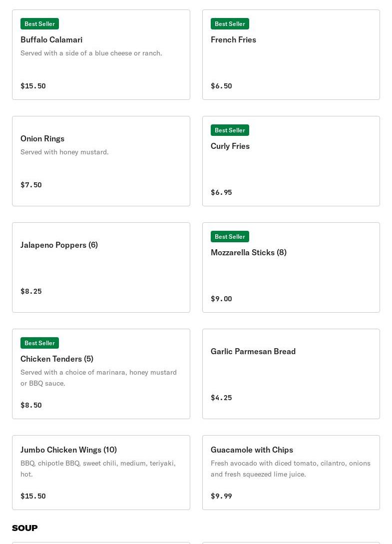Click the SOUP section heading

click(x=24, y=528)
